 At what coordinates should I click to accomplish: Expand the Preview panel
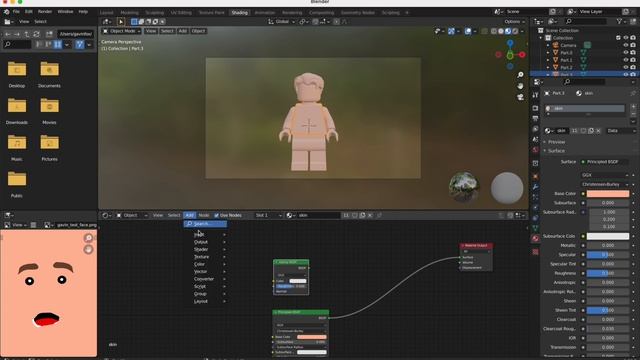pyautogui.click(x=556, y=142)
